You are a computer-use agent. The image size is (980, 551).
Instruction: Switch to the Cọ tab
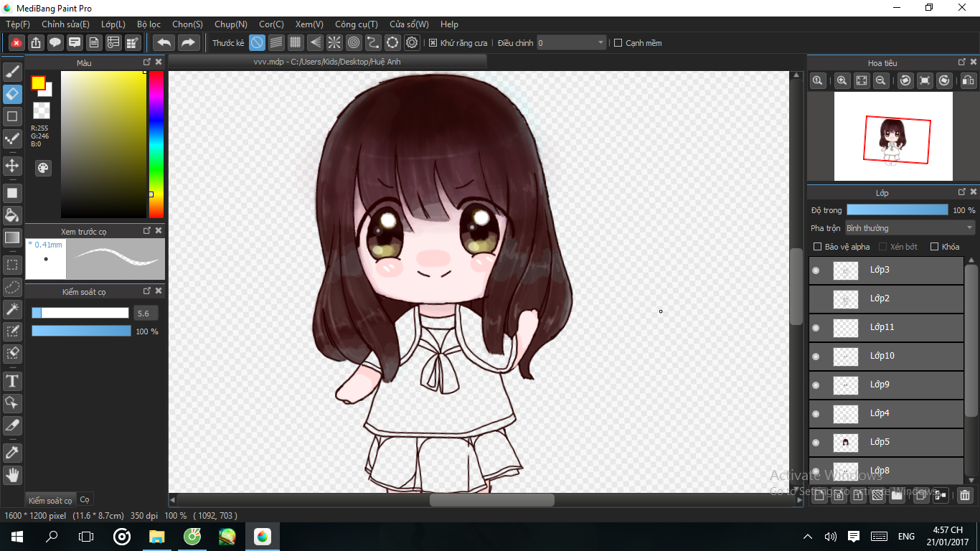click(x=85, y=499)
